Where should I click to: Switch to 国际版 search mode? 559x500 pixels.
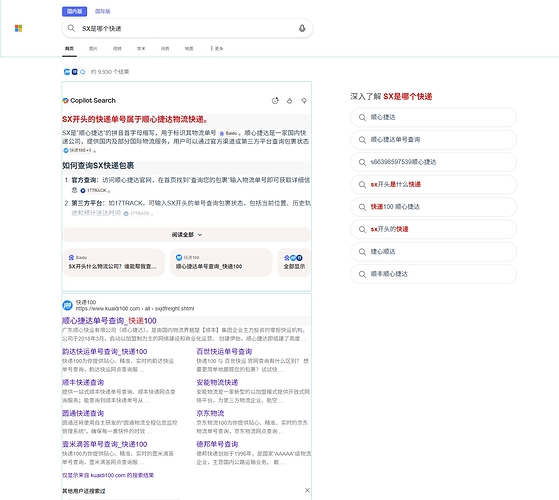coord(102,11)
